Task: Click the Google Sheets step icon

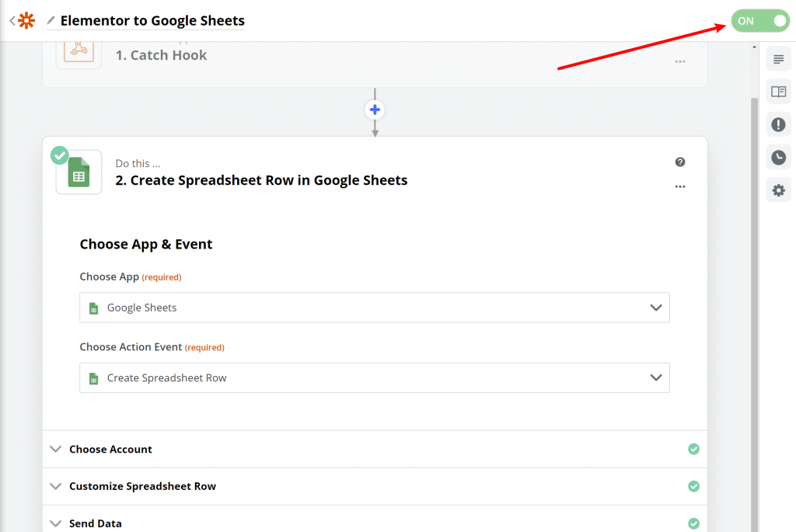Action: [x=79, y=172]
